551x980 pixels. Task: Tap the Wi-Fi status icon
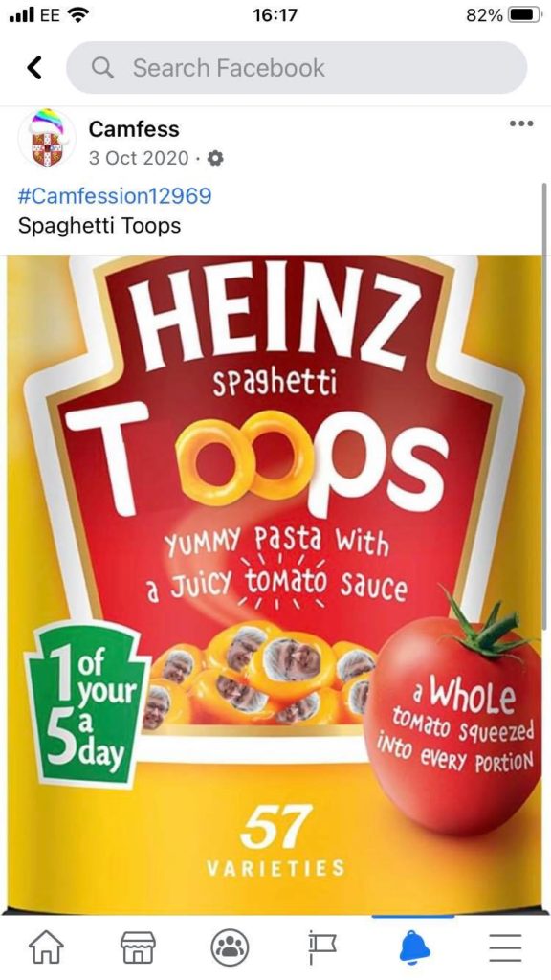point(77,15)
